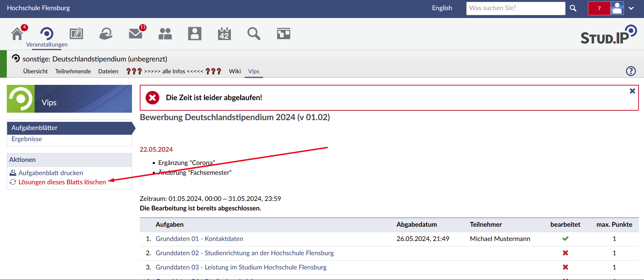
Task: Select Ergebnisse in the sidebar
Action: pyautogui.click(x=27, y=139)
